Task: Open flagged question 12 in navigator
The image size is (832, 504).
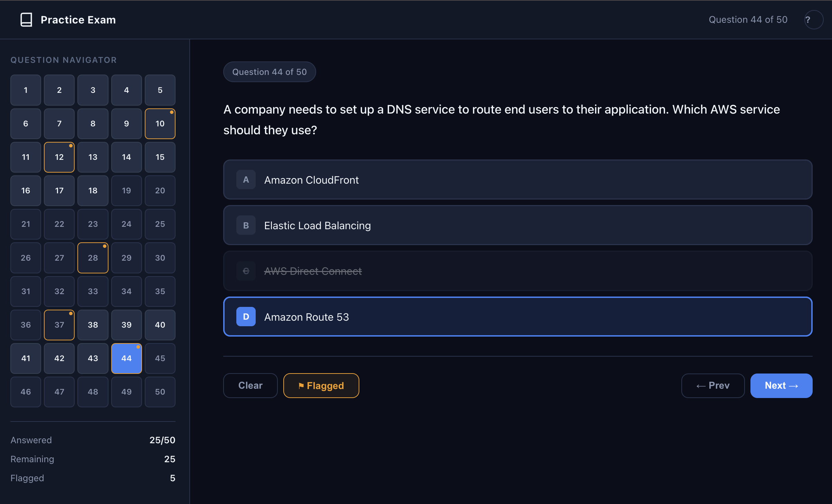Action: (x=59, y=157)
